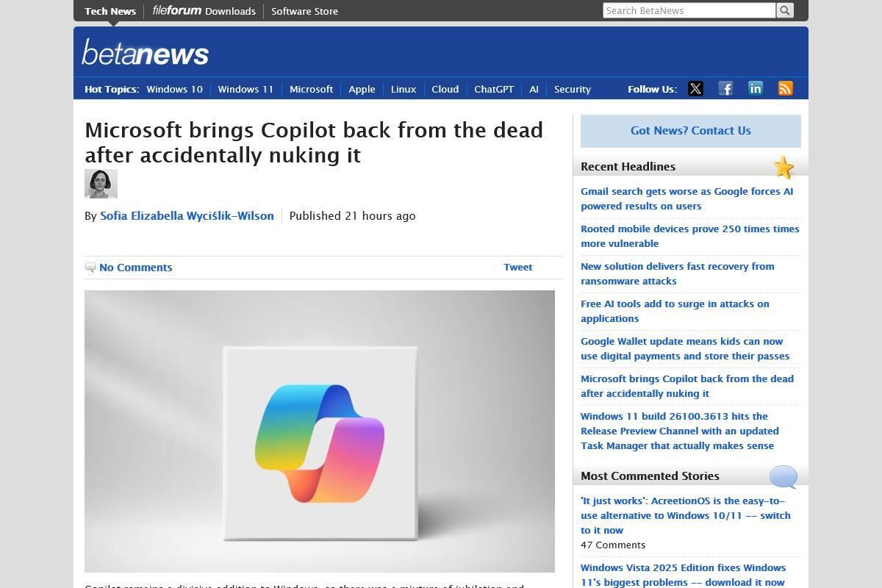
Task: Open ChatGPT hot topic
Action: pos(494,89)
